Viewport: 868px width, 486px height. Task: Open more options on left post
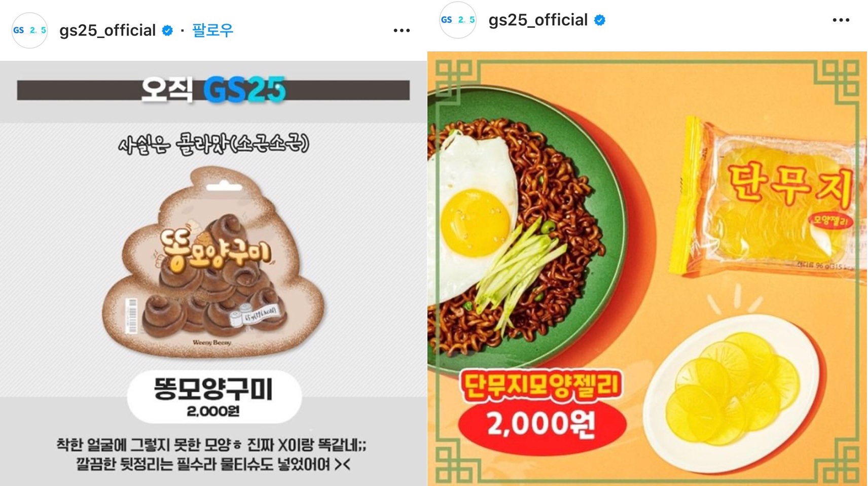click(x=402, y=30)
